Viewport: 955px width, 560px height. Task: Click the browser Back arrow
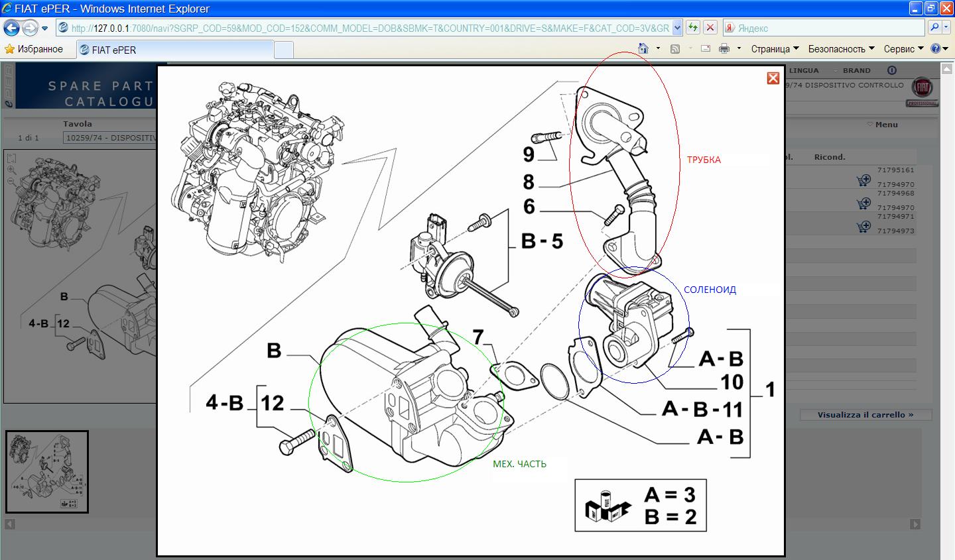click(11, 28)
